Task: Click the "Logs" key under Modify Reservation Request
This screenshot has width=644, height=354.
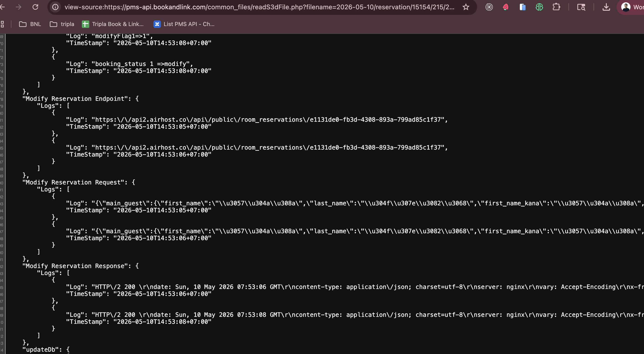Action: pyautogui.click(x=50, y=189)
